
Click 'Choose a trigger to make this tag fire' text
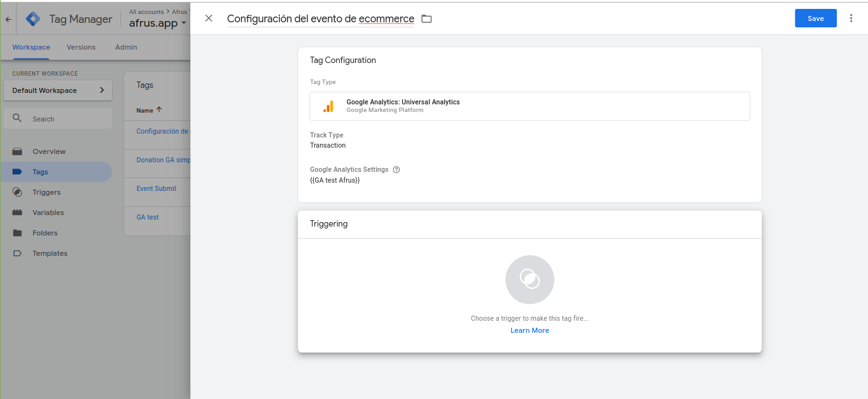coord(529,318)
